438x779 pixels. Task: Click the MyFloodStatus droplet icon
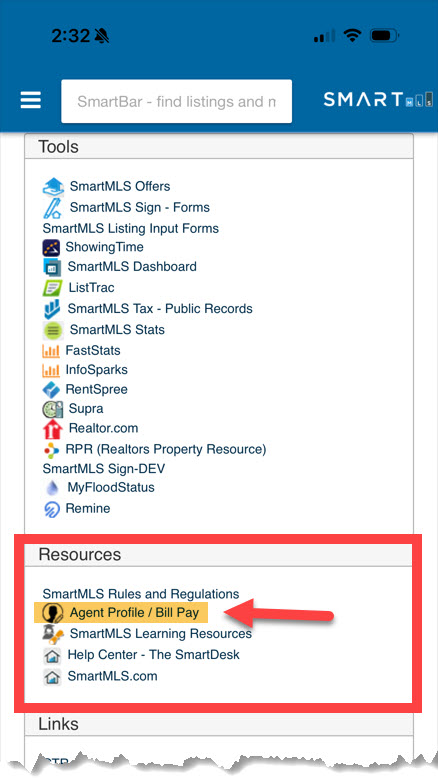(x=52, y=488)
